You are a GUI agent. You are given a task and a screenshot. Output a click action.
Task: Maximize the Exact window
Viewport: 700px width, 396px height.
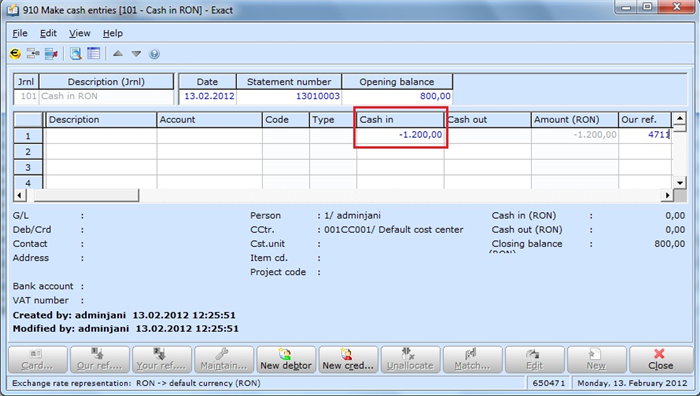(x=648, y=8)
